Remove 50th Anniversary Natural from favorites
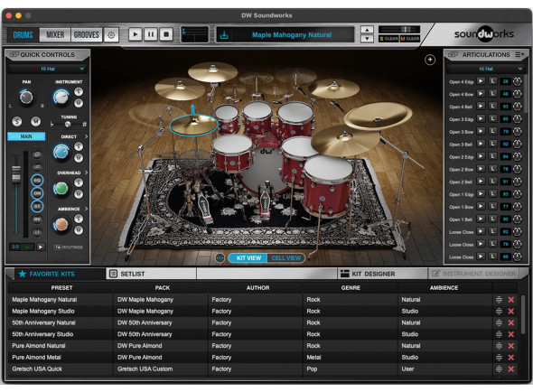This screenshot has width=533, height=392. 511,323
